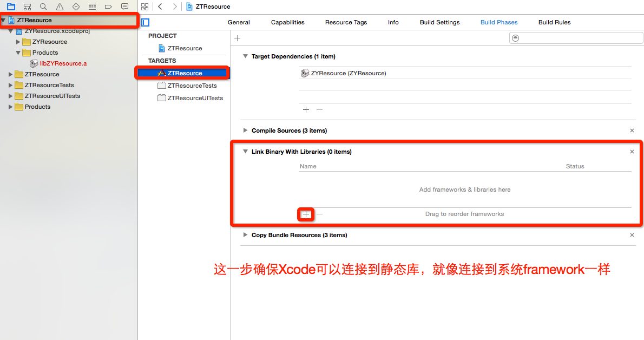Remove a library in Link Binary section
Screen dimensions: 644x340
click(319, 214)
